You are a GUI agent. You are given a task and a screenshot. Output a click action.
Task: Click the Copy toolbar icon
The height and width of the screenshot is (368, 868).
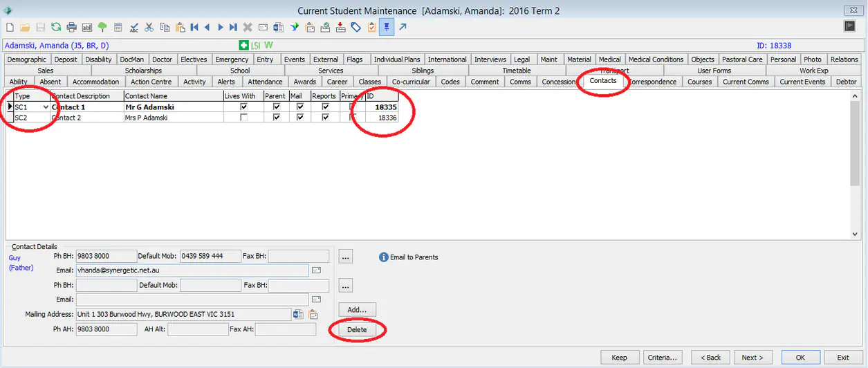coord(165,28)
